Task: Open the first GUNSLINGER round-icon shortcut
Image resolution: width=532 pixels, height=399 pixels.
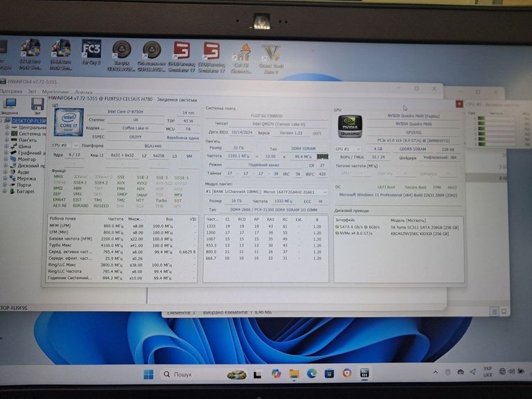Action: tap(121, 55)
